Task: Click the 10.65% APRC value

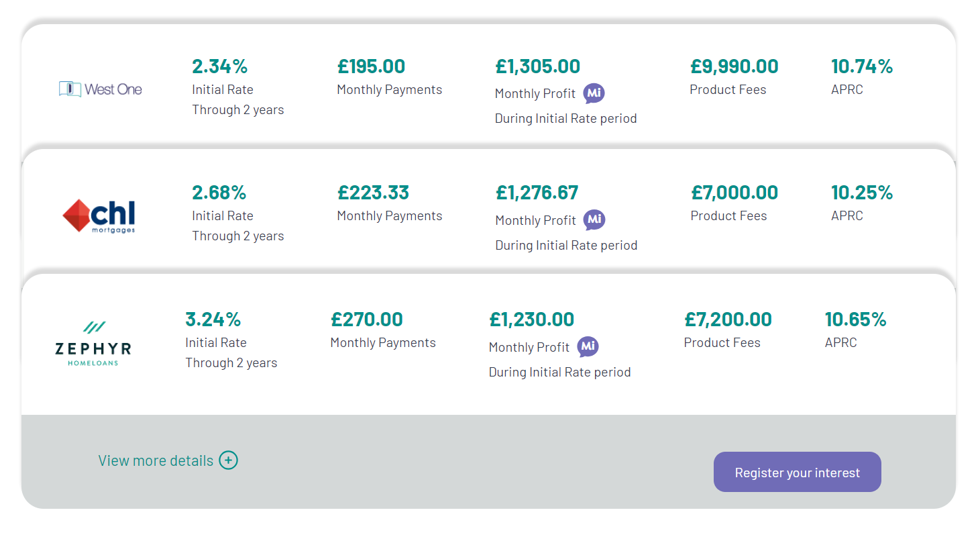Action: (x=856, y=319)
